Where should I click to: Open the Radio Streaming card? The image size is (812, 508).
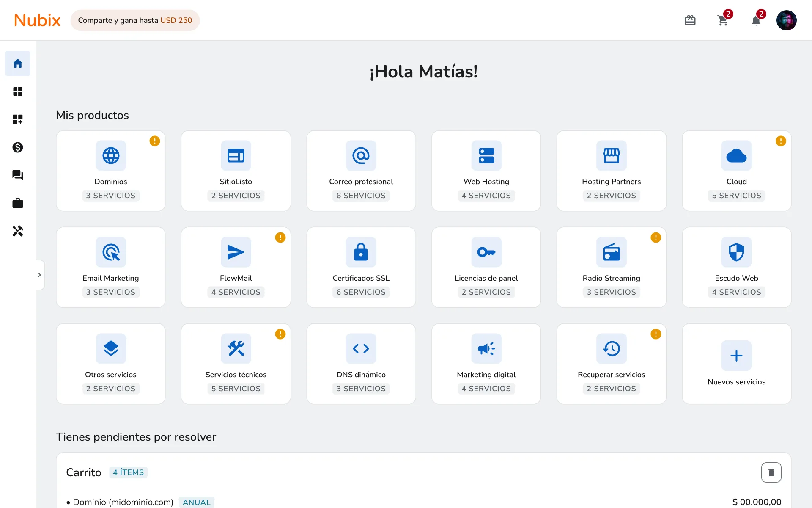pos(612,268)
